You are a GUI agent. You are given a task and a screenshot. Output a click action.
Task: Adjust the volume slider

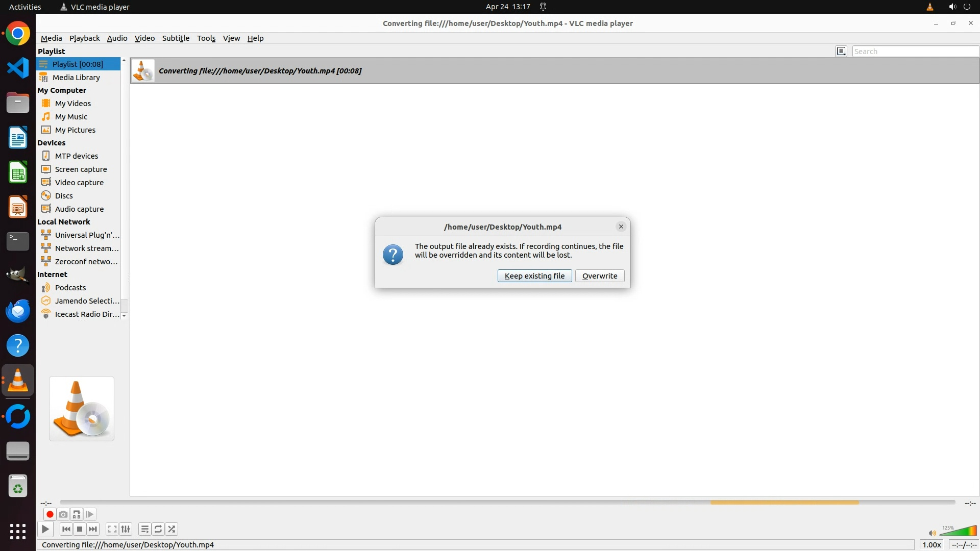(x=959, y=532)
